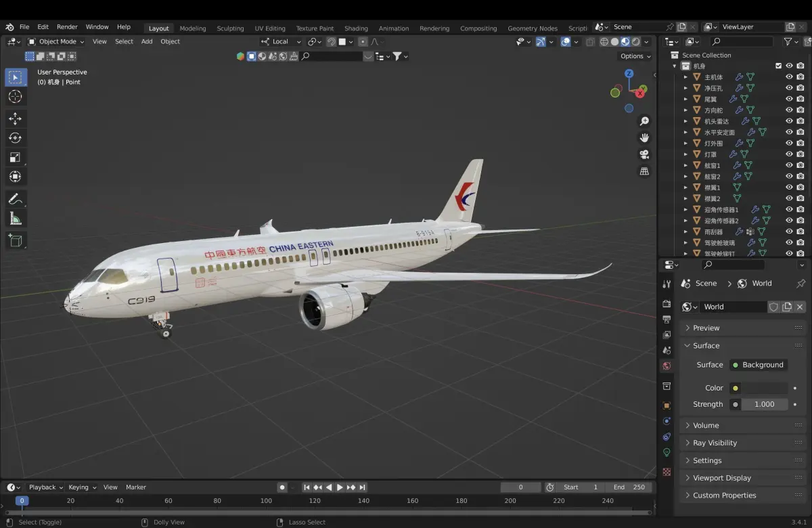Toggle viewport overlays display
The height and width of the screenshot is (528, 812).
point(566,41)
